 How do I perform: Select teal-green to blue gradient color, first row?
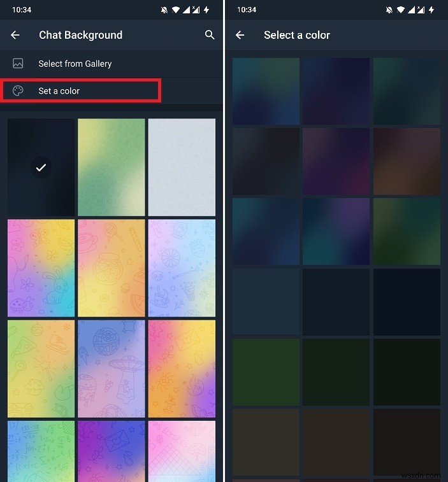click(x=266, y=91)
